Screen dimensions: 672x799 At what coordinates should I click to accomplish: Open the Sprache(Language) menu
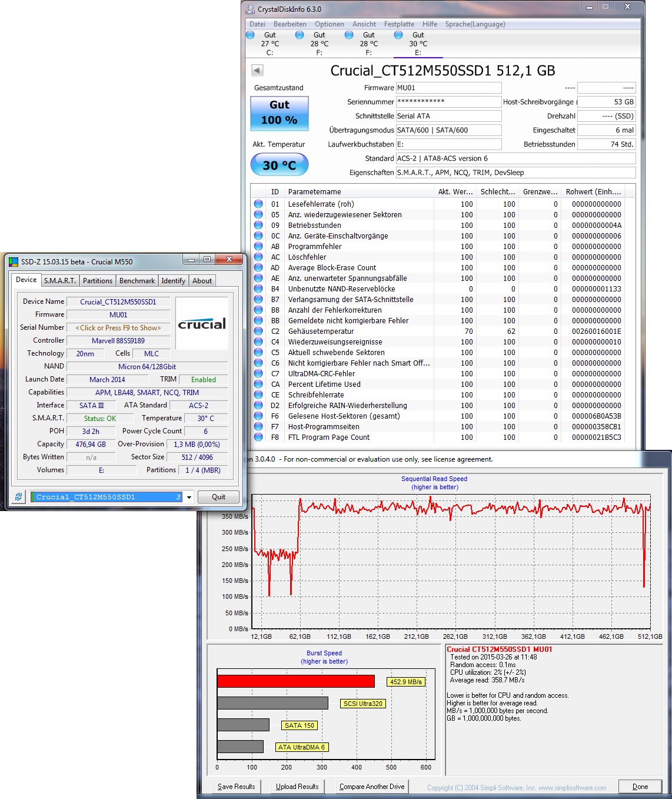point(475,24)
